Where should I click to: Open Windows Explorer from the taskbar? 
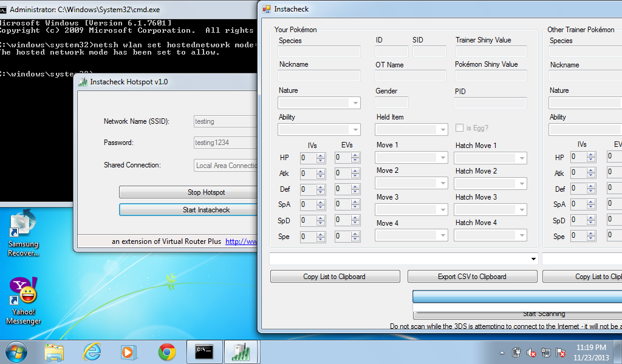(x=54, y=352)
